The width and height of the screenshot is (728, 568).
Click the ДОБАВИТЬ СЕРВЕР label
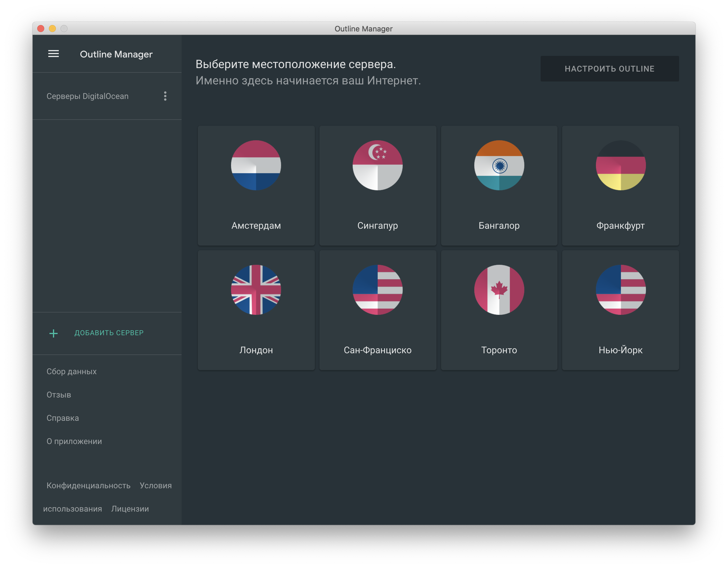(109, 333)
